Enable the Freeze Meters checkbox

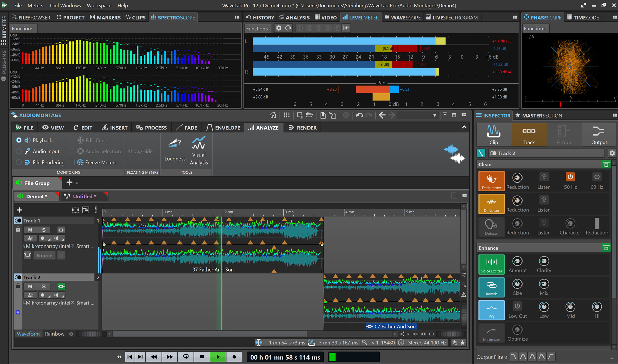(71, 162)
